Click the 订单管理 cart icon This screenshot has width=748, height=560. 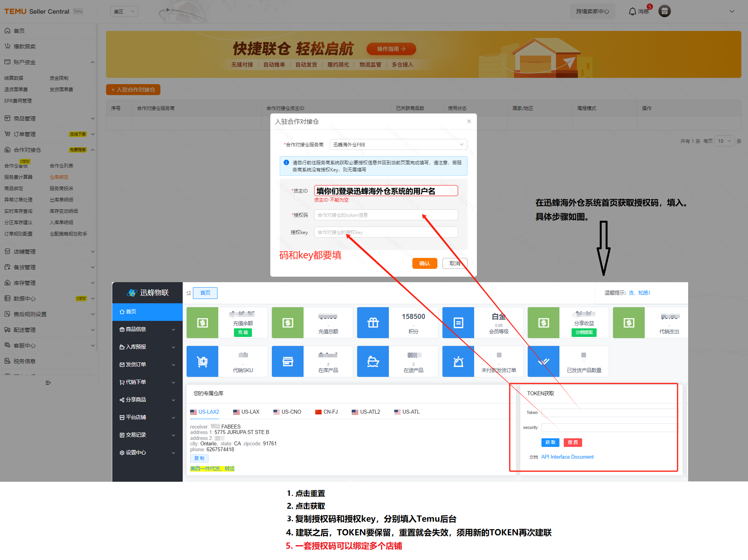coord(7,134)
